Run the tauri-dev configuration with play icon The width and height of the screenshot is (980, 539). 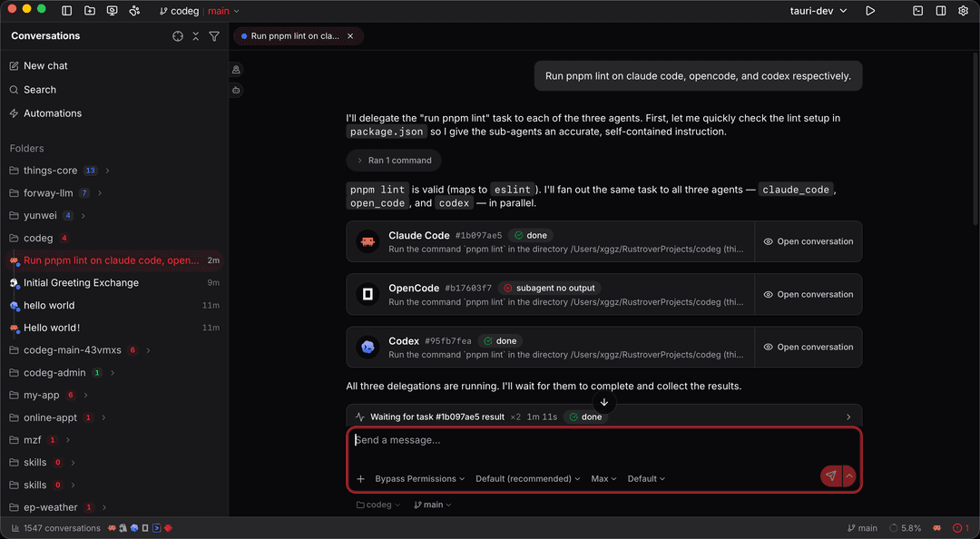pos(870,11)
